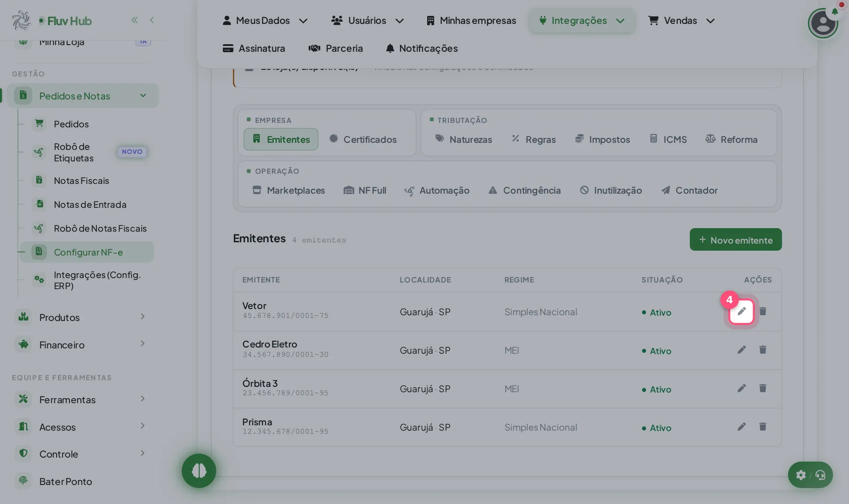Open the Naturezas tab
Screen dimensions: 849x504
[x=463, y=139]
